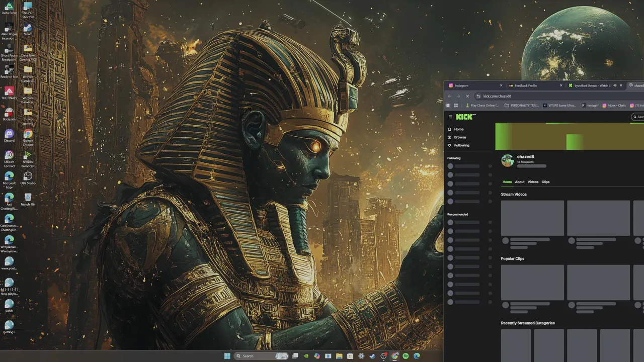Viewport: 644px width, 362px height.
Task: Switch to the Feedback Profile browser tab
Action: pyautogui.click(x=535, y=85)
